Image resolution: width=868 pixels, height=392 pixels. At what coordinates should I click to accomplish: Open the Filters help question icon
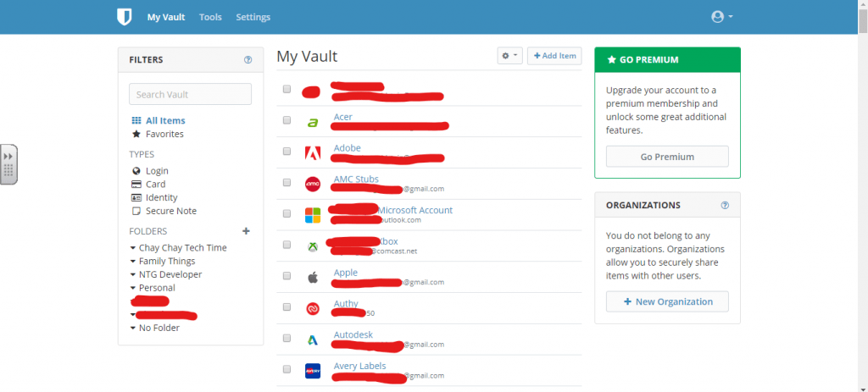pos(248,60)
